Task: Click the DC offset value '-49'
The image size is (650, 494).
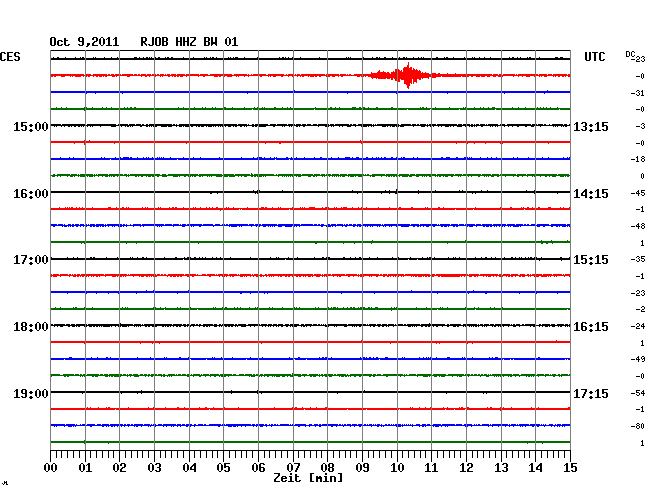Action: [639, 359]
